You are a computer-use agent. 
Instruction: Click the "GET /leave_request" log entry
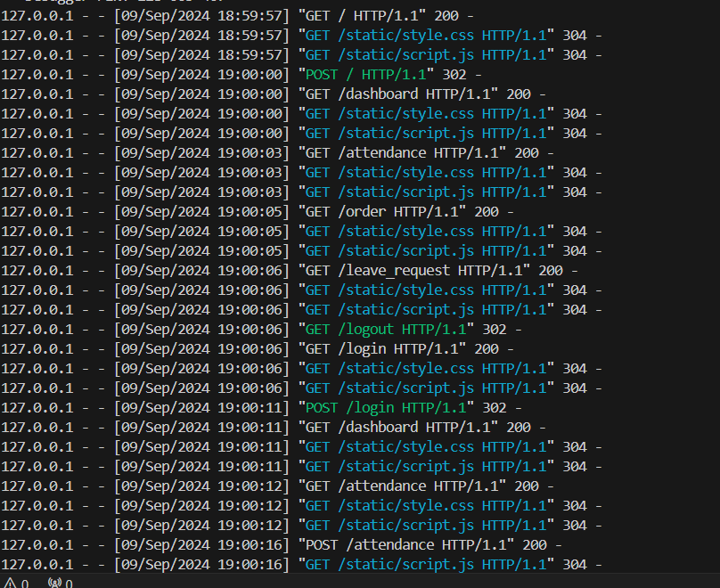pyautogui.click(x=290, y=270)
